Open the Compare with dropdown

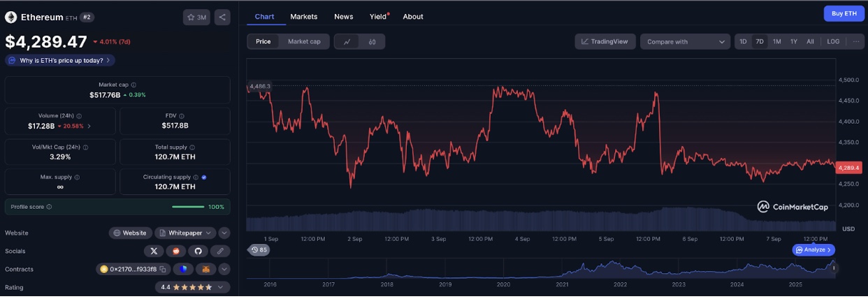(686, 42)
